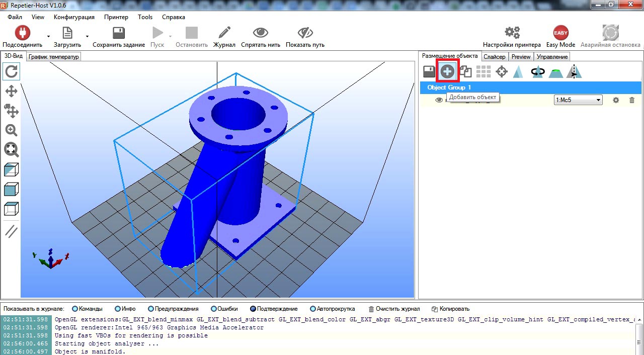The width and height of the screenshot is (644, 355).
Task: Click the Add object plus icon
Action: pyautogui.click(x=447, y=71)
